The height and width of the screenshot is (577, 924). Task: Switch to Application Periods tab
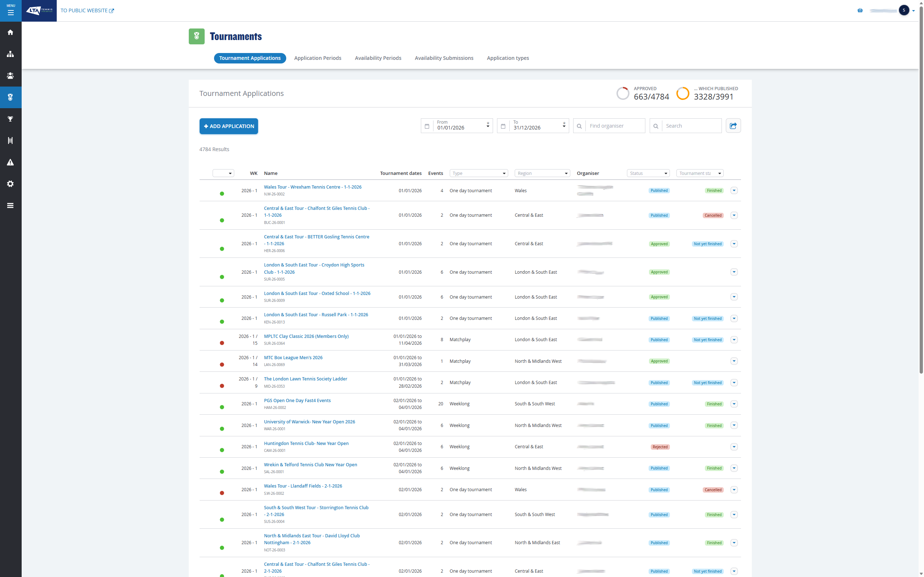point(318,58)
